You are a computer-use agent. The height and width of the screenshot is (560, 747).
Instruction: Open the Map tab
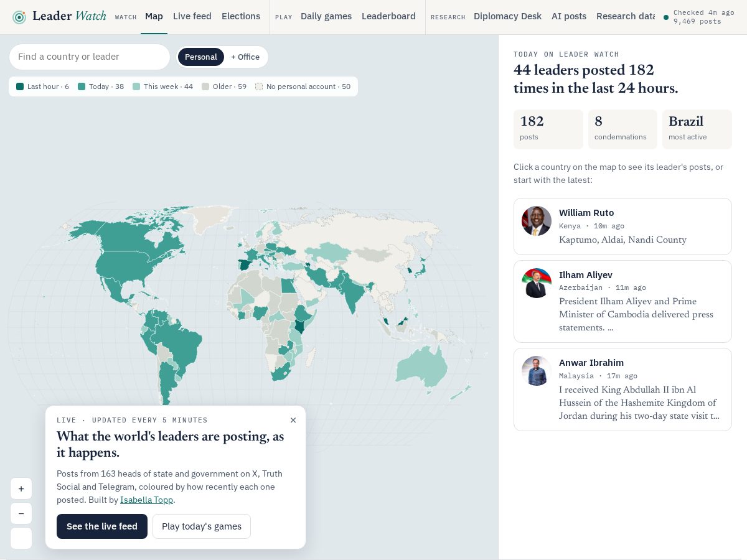coord(154,16)
